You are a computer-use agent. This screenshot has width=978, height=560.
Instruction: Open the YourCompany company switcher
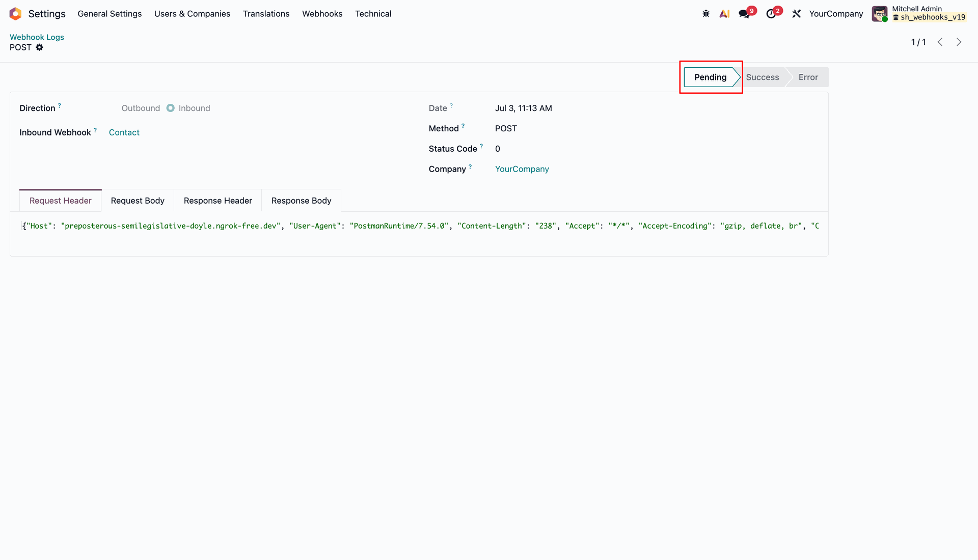click(x=836, y=14)
